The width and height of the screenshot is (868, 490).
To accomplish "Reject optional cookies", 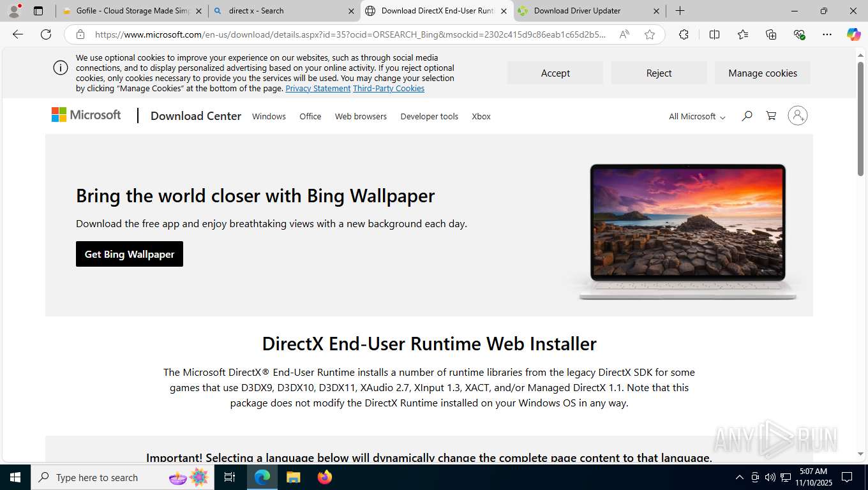I will point(659,73).
